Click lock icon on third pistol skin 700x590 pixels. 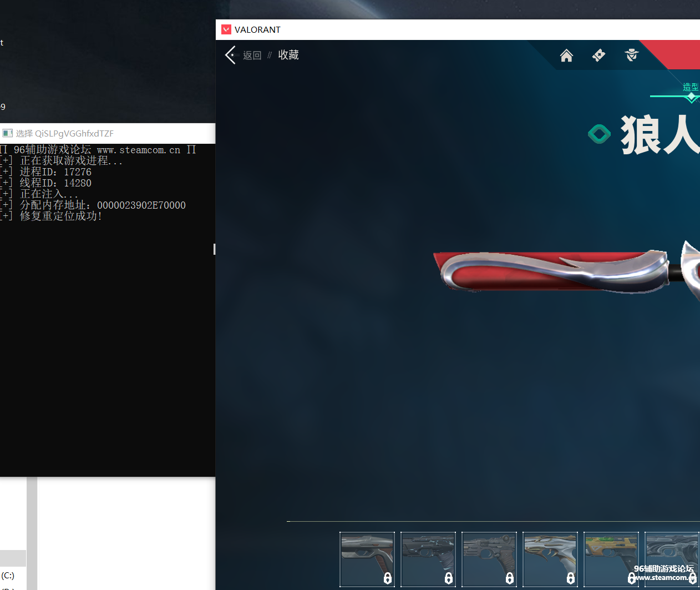(x=509, y=578)
